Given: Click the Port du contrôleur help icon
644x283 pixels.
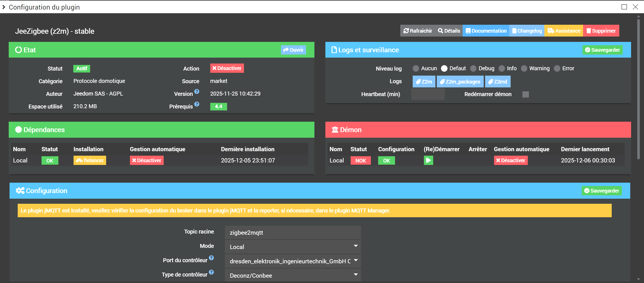Looking at the screenshot, I should (x=211, y=258).
